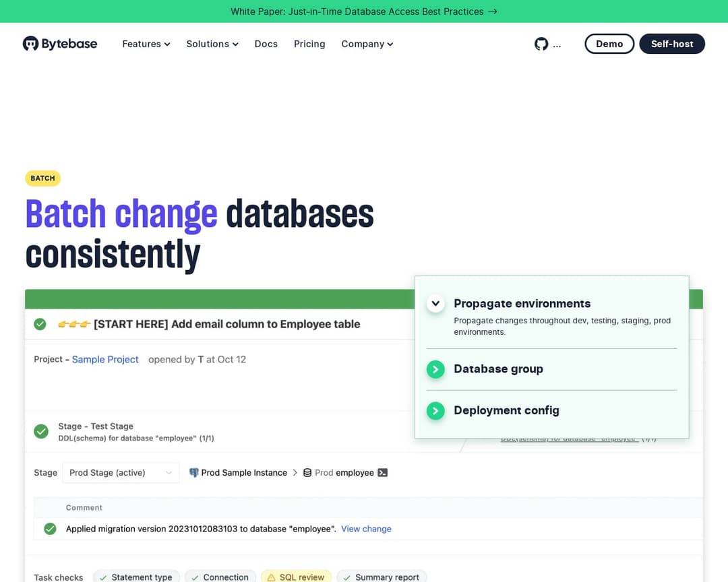Click the Prod Sample Instance PostgreSQL icon
728x582 pixels.
point(194,473)
